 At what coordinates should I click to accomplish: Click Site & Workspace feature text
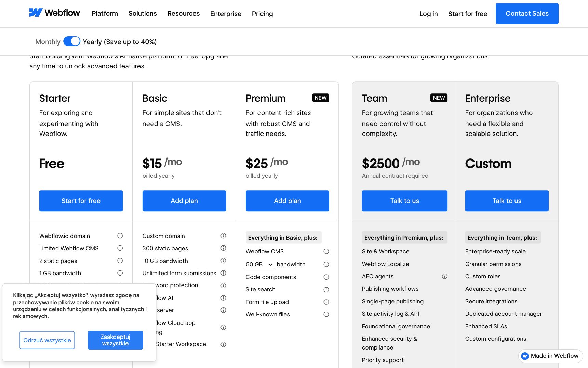(x=386, y=251)
